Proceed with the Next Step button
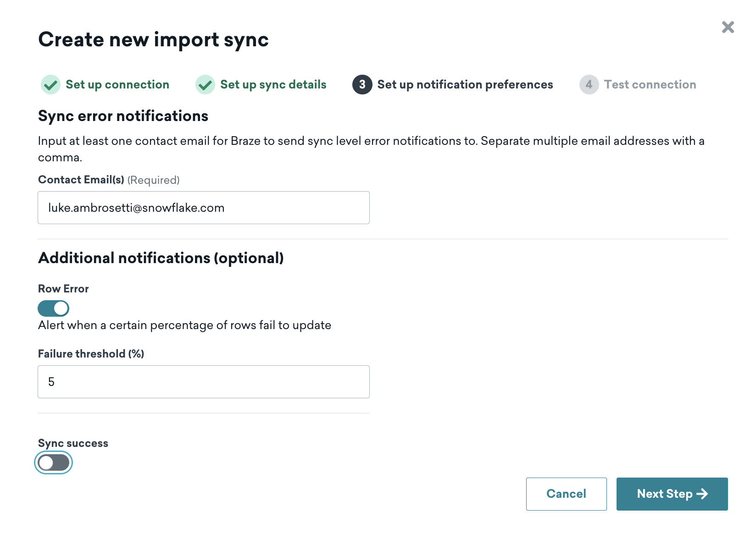The width and height of the screenshot is (756, 539). 672,494
